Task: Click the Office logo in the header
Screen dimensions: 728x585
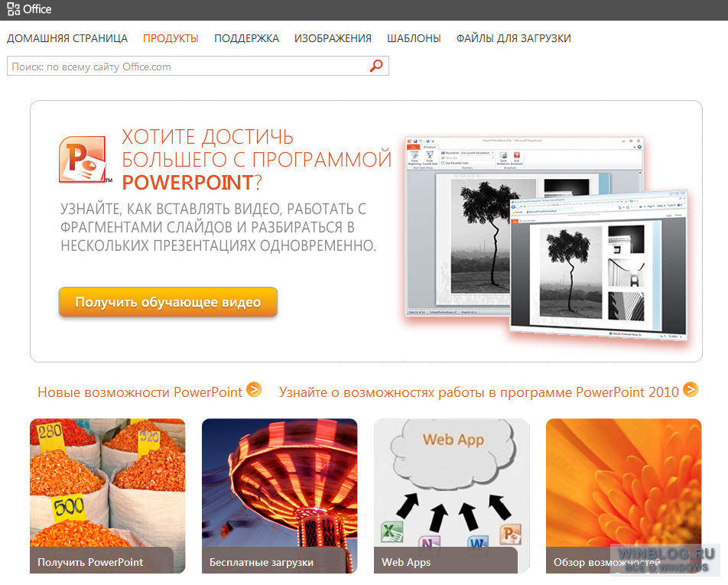Action: [29, 9]
